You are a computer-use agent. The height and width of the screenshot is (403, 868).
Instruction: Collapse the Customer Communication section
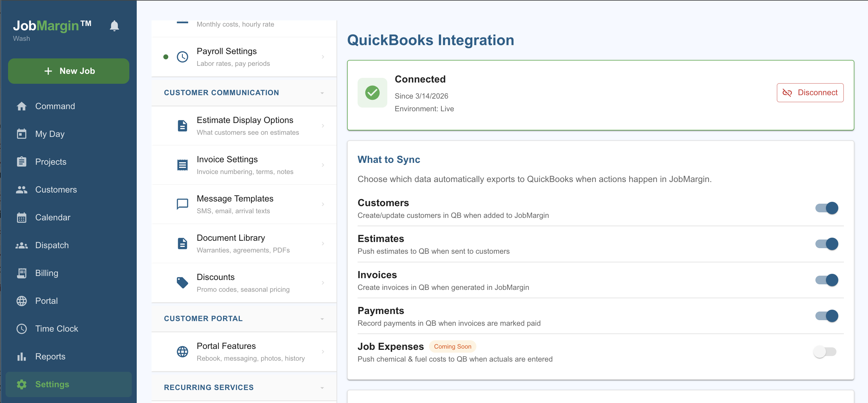pos(322,93)
